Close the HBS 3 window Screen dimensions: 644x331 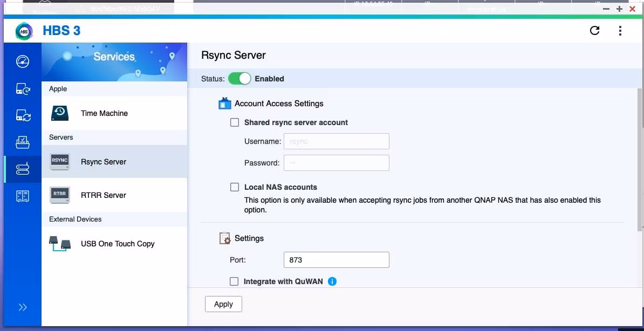pos(633,9)
